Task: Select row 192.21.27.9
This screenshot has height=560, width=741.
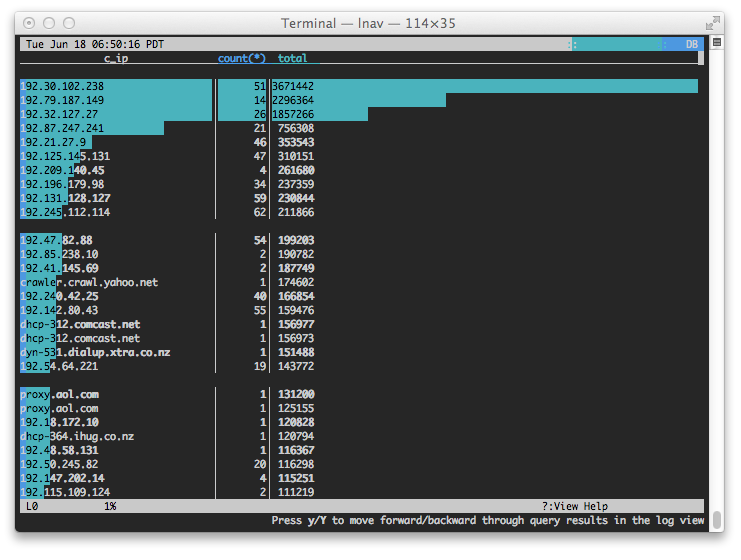Action: pos(359,142)
